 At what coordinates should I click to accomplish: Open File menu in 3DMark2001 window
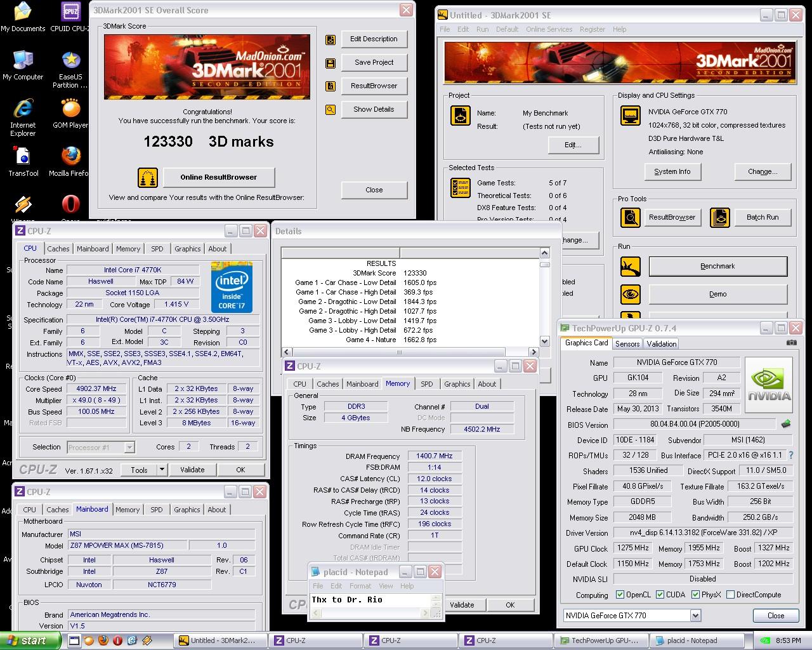(x=445, y=29)
